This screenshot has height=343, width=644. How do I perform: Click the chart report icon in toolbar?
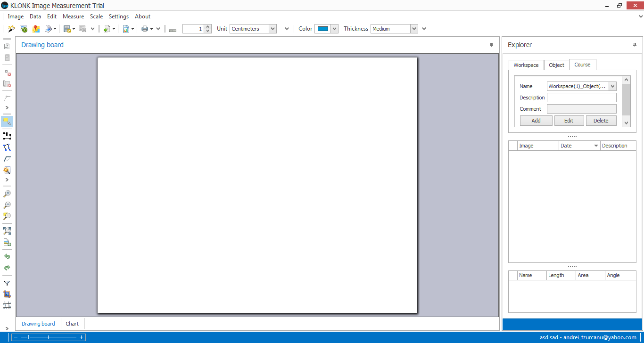click(126, 29)
